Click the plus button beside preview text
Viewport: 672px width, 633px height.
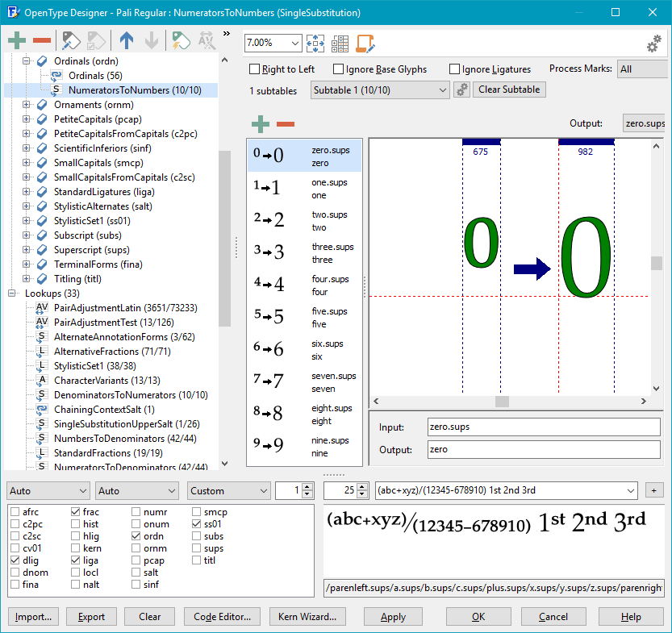tap(654, 491)
